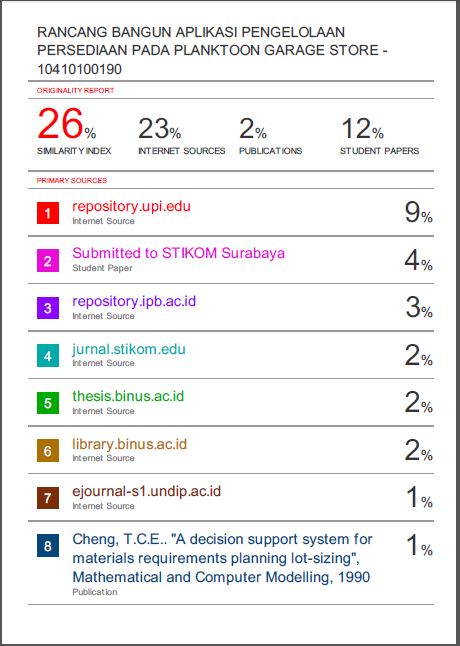Click the 12% student papers value

pos(362,129)
